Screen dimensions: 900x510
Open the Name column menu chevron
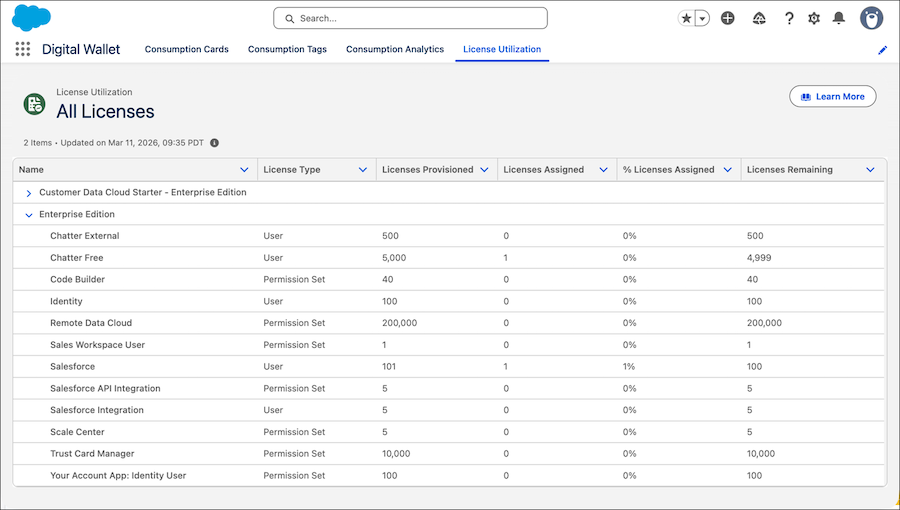coord(244,170)
